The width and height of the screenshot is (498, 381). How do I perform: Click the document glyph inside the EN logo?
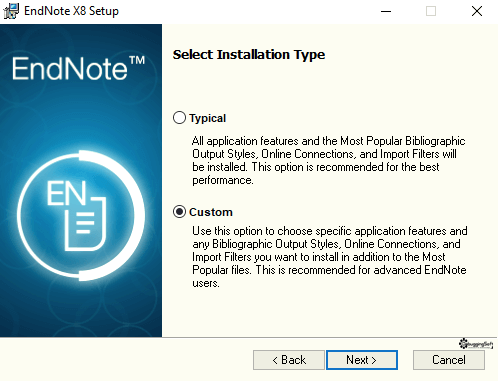click(x=86, y=224)
